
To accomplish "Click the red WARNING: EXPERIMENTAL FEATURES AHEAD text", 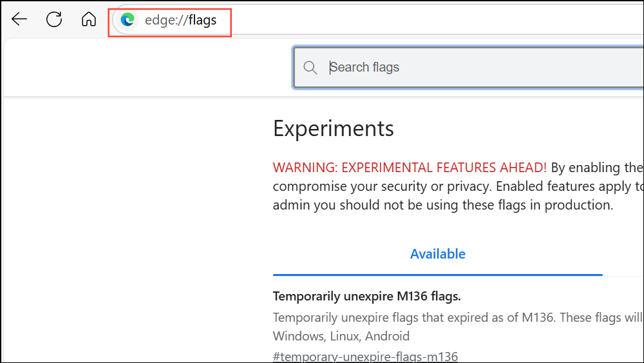I will point(410,168).
